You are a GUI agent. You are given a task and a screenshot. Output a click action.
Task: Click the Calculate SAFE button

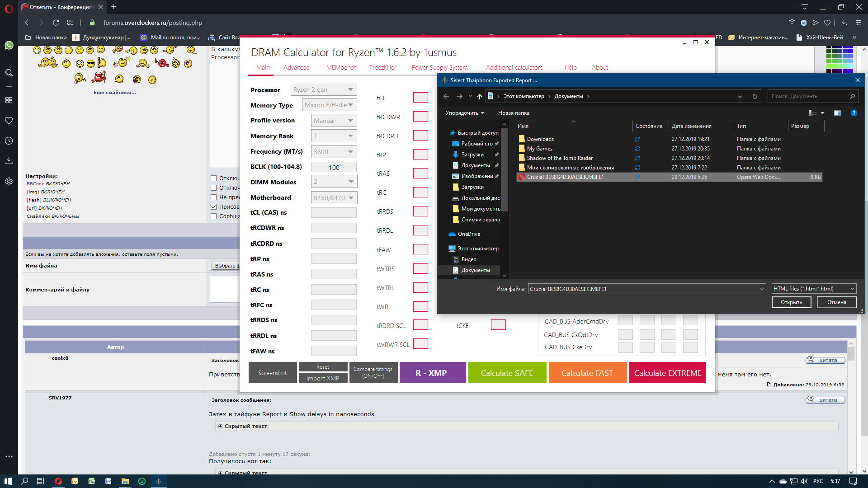[507, 373]
